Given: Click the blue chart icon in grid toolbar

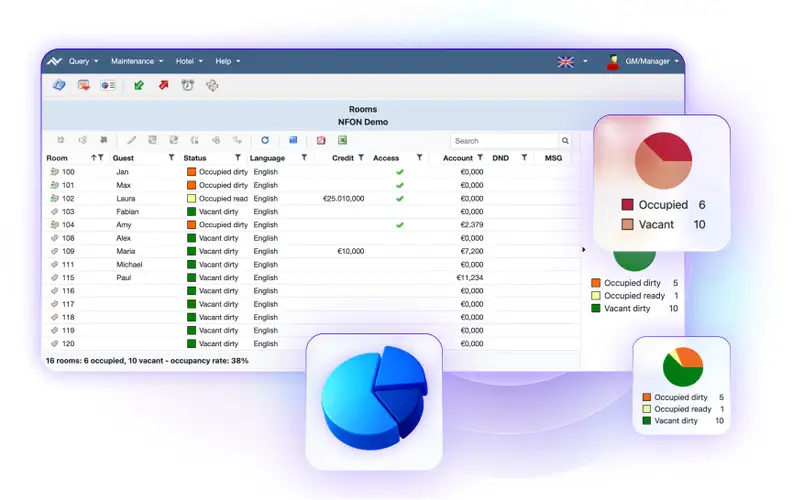Looking at the screenshot, I should [x=293, y=141].
